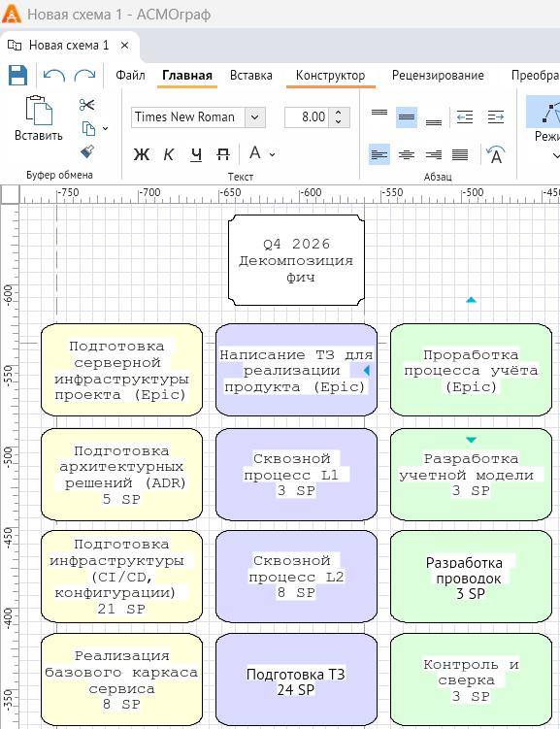This screenshot has width=560, height=729.
Task: Cut selection with the scissors icon
Action: [x=87, y=105]
